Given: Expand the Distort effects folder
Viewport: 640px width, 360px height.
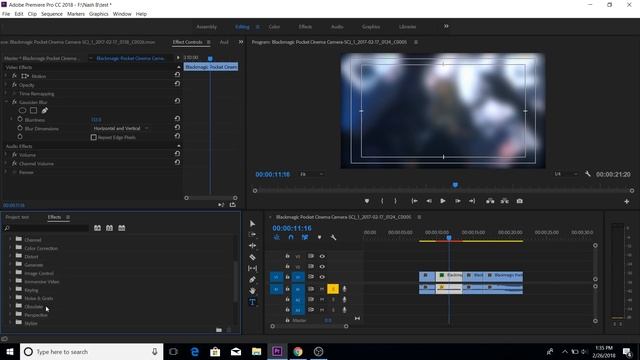Looking at the screenshot, I should click(x=10, y=256).
